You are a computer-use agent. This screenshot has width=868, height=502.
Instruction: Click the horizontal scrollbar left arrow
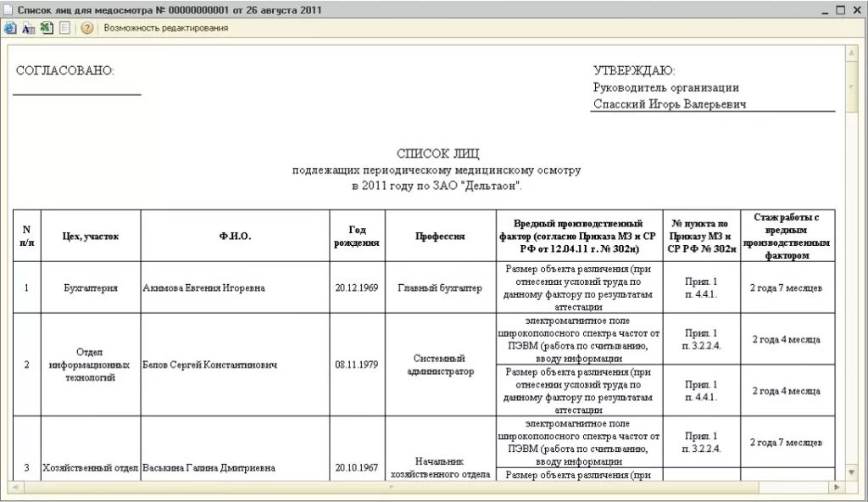(15, 487)
